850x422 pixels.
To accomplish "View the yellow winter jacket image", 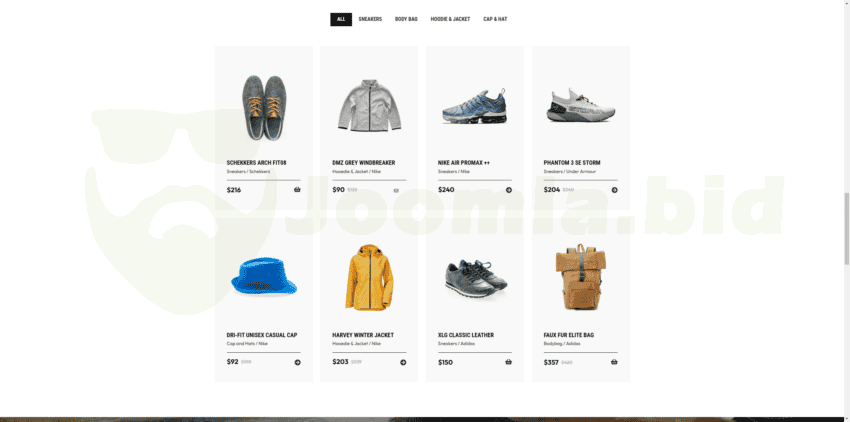I will [369, 277].
